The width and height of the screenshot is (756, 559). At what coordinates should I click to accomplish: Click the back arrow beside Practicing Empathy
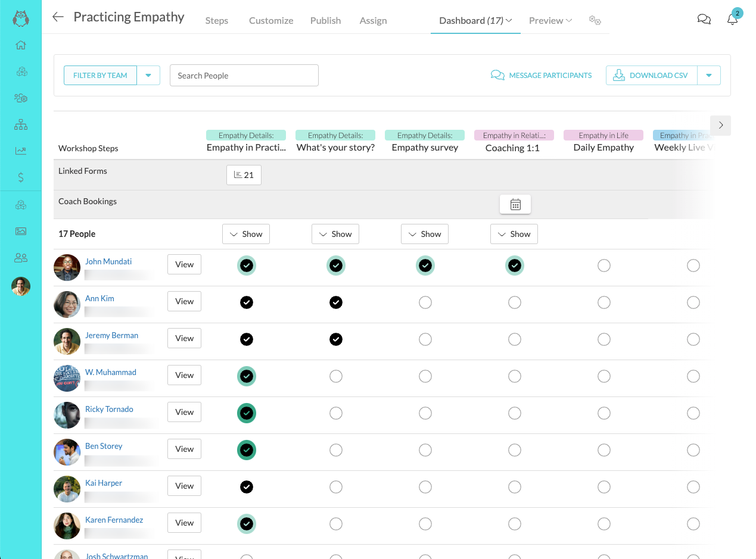(x=58, y=17)
